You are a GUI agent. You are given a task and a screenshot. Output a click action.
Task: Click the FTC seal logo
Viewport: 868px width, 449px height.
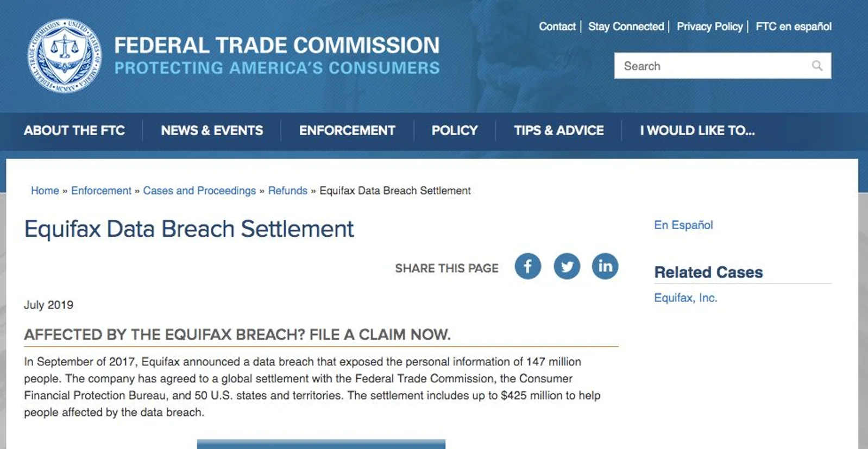tap(65, 56)
